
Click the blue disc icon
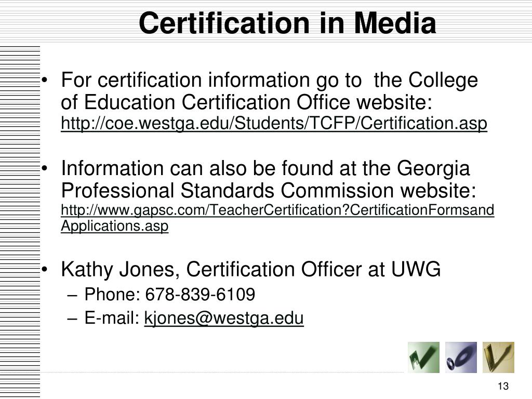point(461,357)
